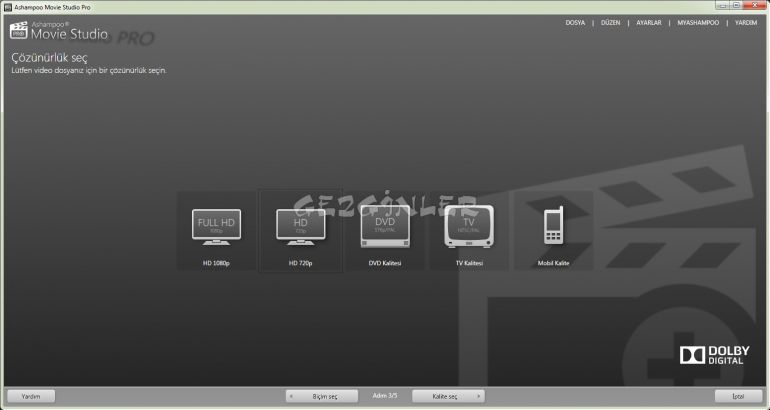Minimize the Movie Studio Pro window

(x=722, y=6)
